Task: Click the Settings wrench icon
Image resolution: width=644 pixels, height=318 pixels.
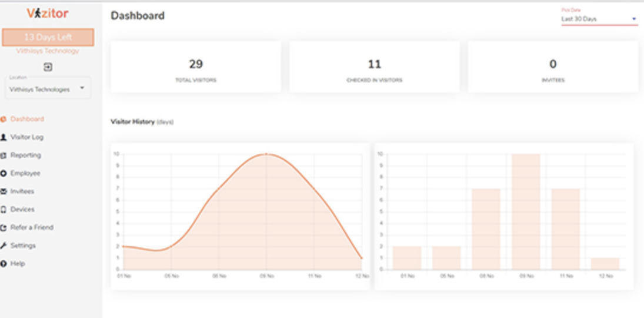Action: click(4, 246)
